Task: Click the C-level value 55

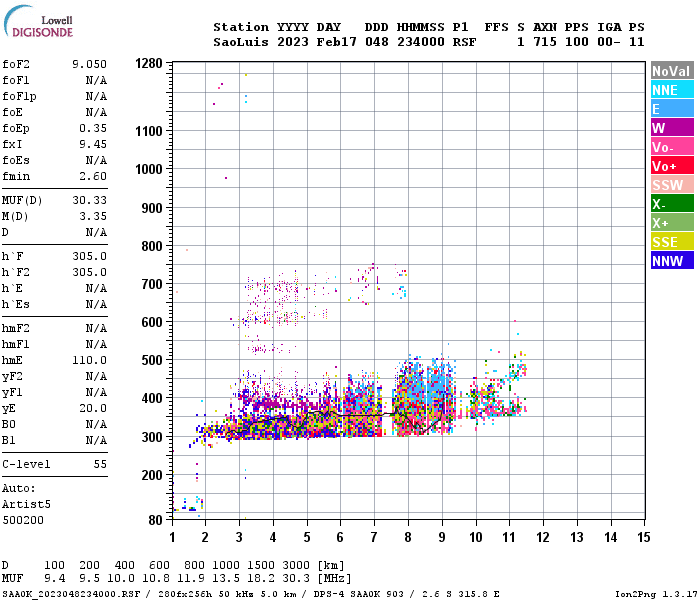Action: 100,464
